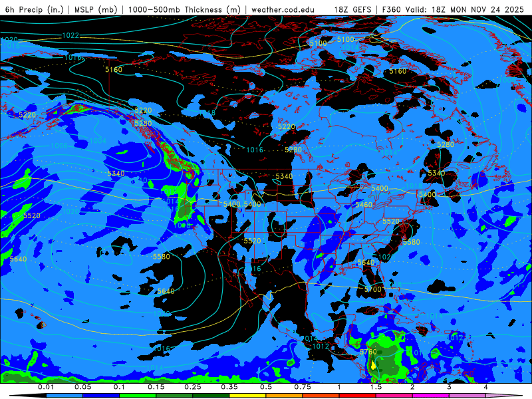
Task: Select 'F360 Valid: 18Z MON NOV 24 2025'
Action: point(453,9)
